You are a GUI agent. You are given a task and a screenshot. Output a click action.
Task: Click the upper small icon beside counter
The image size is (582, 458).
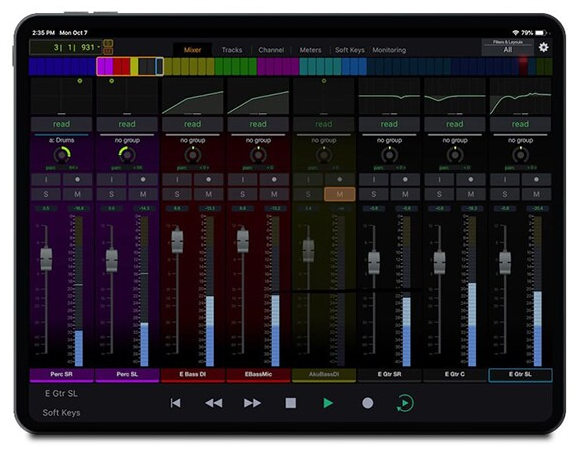click(108, 43)
